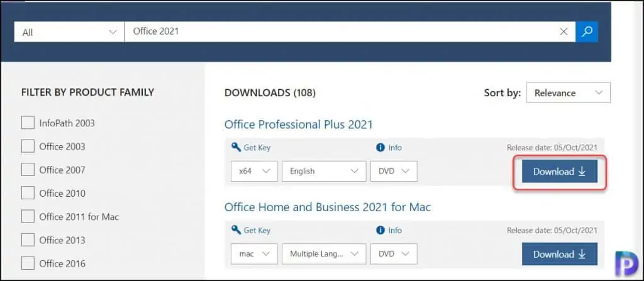Click the key icon under Office Professional Plus 2021
This screenshot has width=644, height=281.
pos(236,147)
